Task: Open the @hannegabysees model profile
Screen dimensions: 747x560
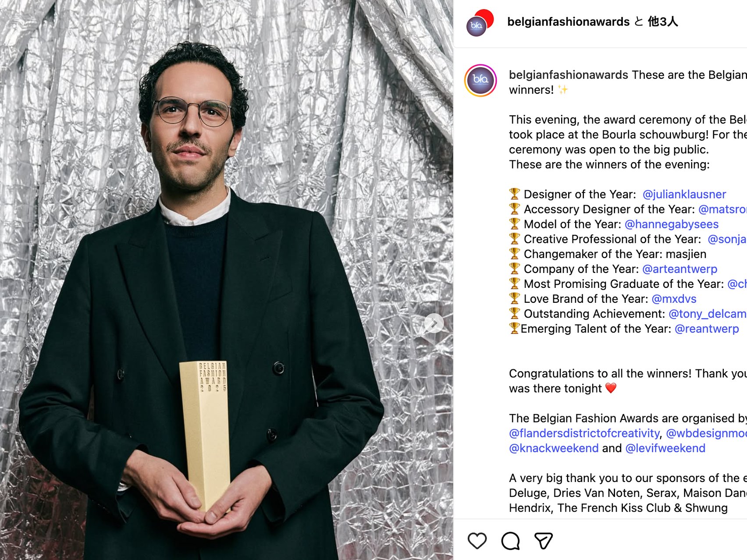Action: [x=671, y=224]
